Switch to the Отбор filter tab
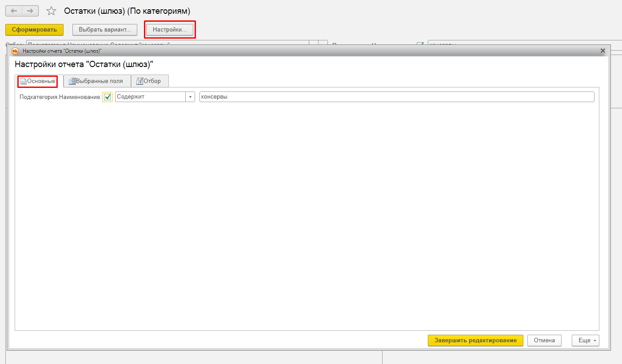The image size is (622, 364). (150, 81)
